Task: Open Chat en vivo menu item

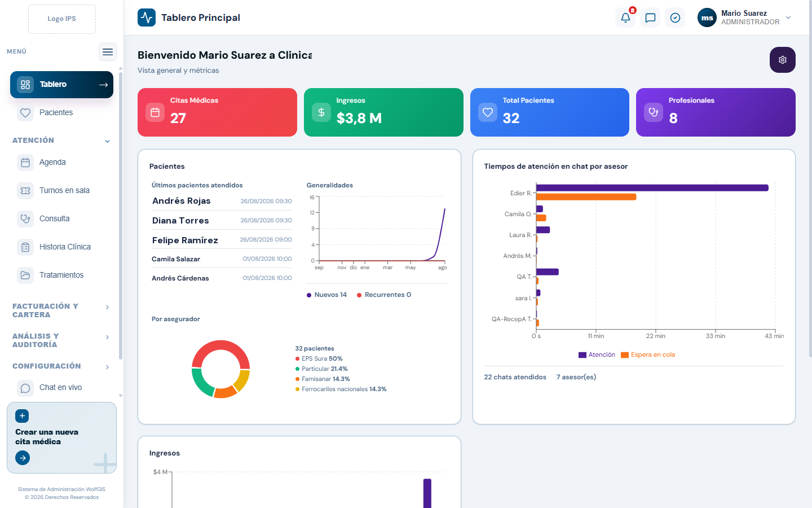Action: [61, 388]
